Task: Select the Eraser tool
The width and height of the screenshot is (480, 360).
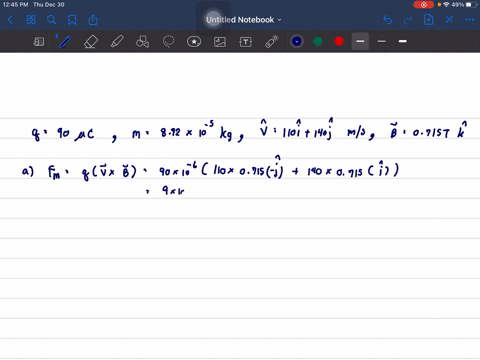Action: 91,42
